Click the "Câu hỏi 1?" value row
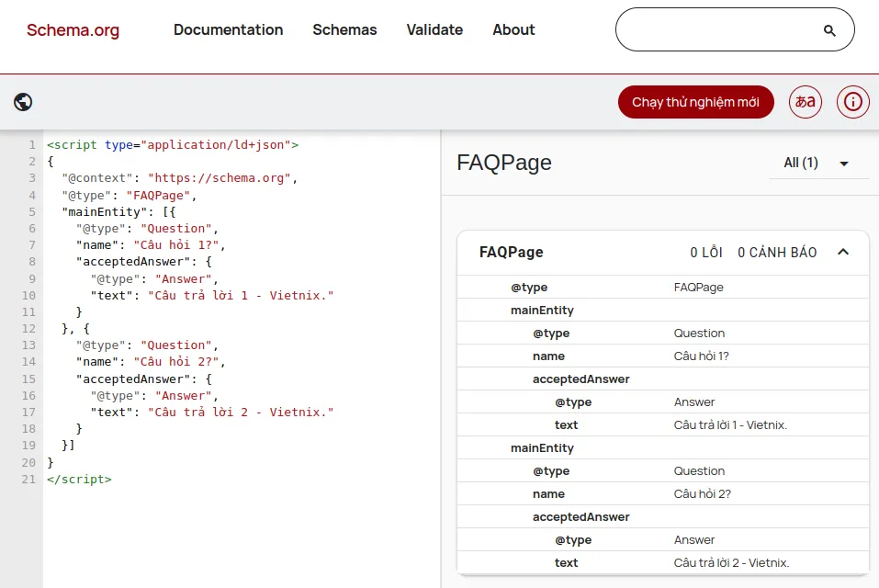879x588 pixels. pyautogui.click(x=701, y=356)
